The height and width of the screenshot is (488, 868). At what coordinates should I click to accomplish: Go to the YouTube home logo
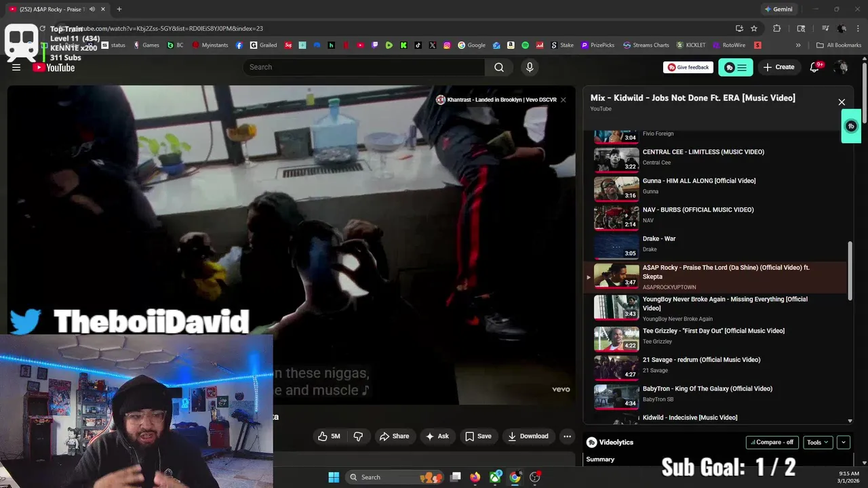54,67
